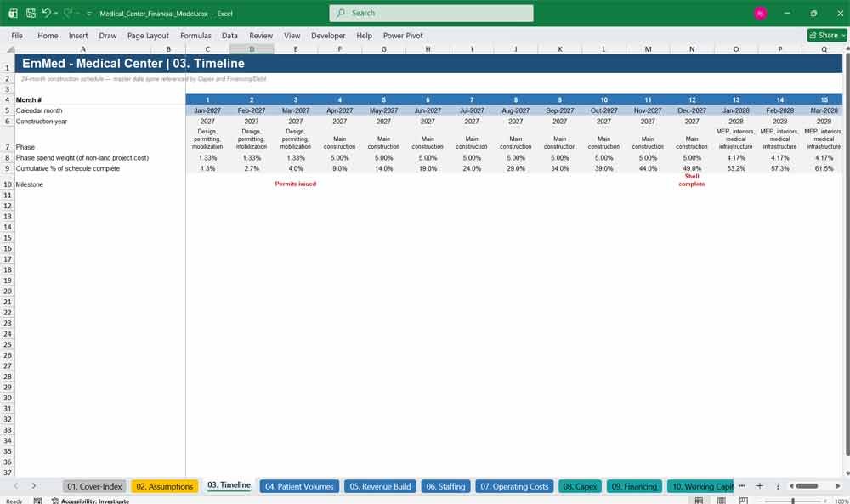850x504 pixels.
Task: Switch to 08. Capex sheet
Action: coord(580,486)
